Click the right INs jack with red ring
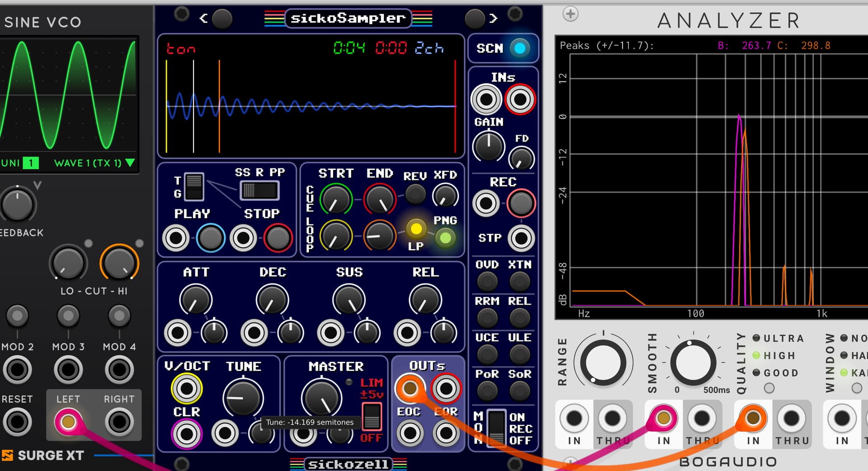 [520, 100]
